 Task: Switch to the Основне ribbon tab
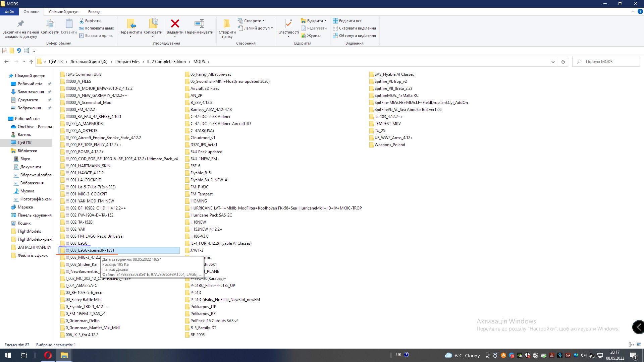coord(31,12)
